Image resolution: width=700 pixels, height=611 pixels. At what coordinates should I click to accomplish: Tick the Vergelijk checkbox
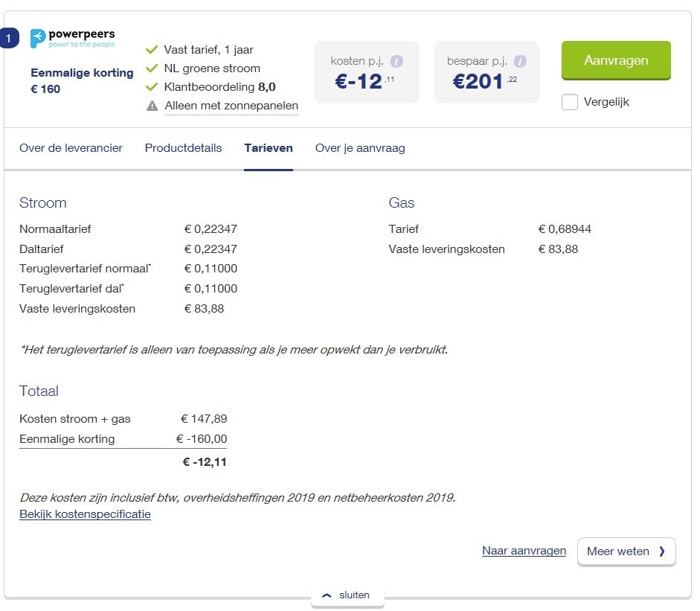pos(570,102)
